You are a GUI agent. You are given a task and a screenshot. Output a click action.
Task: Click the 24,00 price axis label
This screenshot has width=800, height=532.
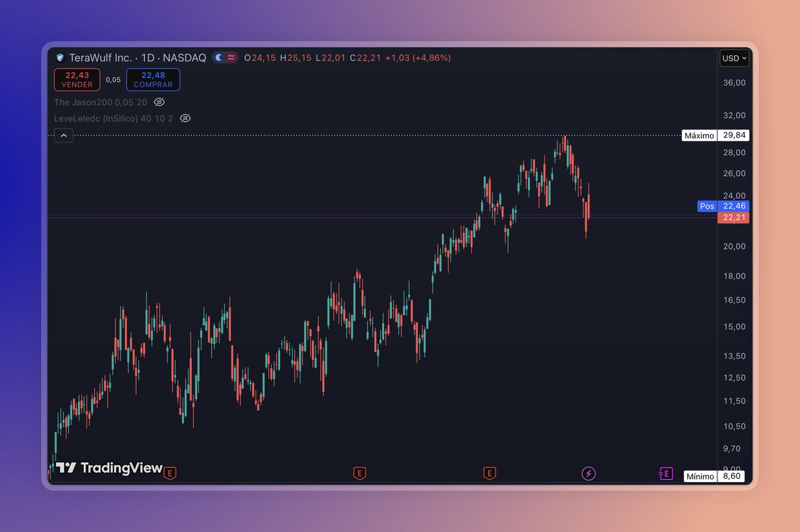(735, 196)
